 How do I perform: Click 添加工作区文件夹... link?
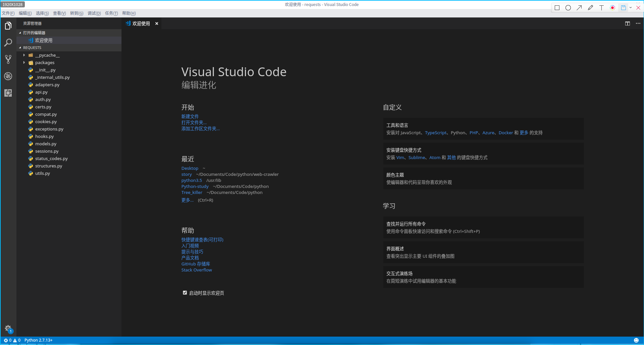[200, 129]
